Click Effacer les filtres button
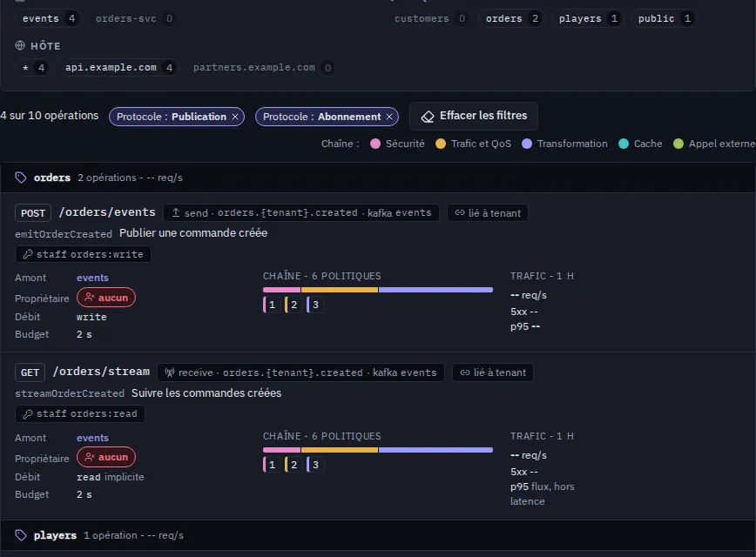The height and width of the screenshot is (557, 756). coord(474,116)
